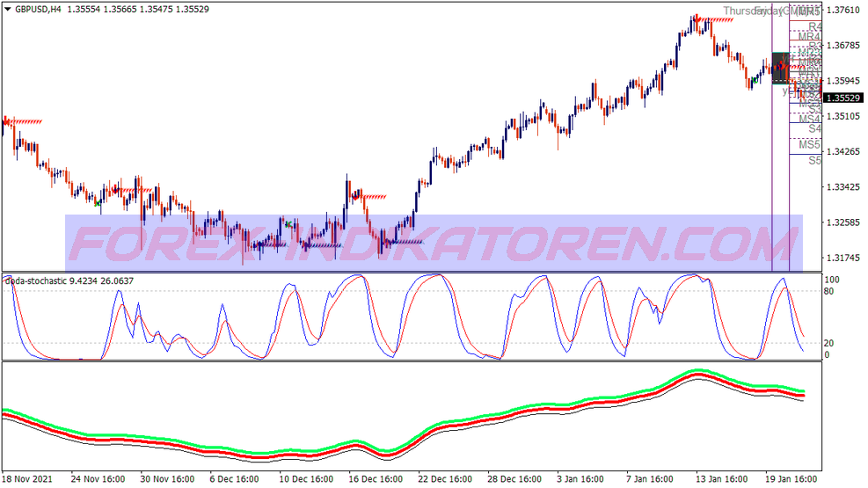This screenshot has width=868, height=488.
Task: Click the stochastic 20 level label
Action: click(828, 344)
